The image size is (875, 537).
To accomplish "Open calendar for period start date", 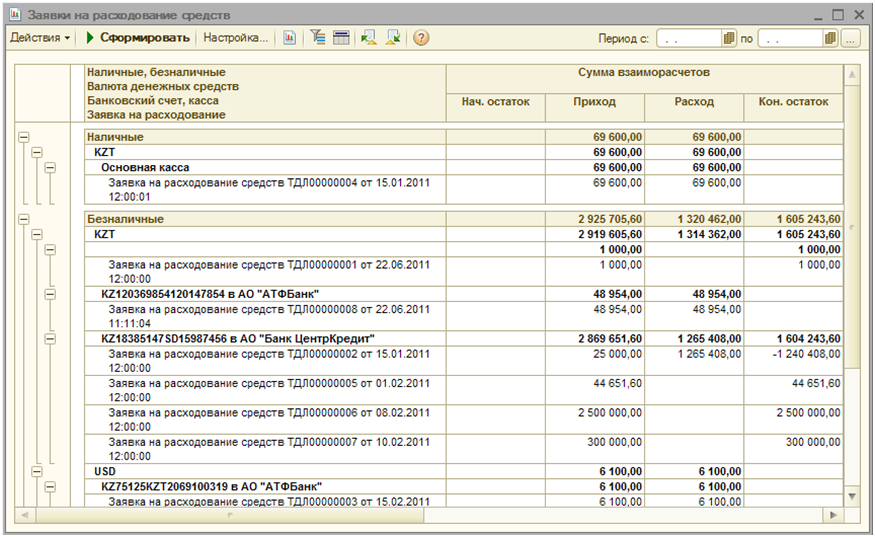I will coord(727,39).
